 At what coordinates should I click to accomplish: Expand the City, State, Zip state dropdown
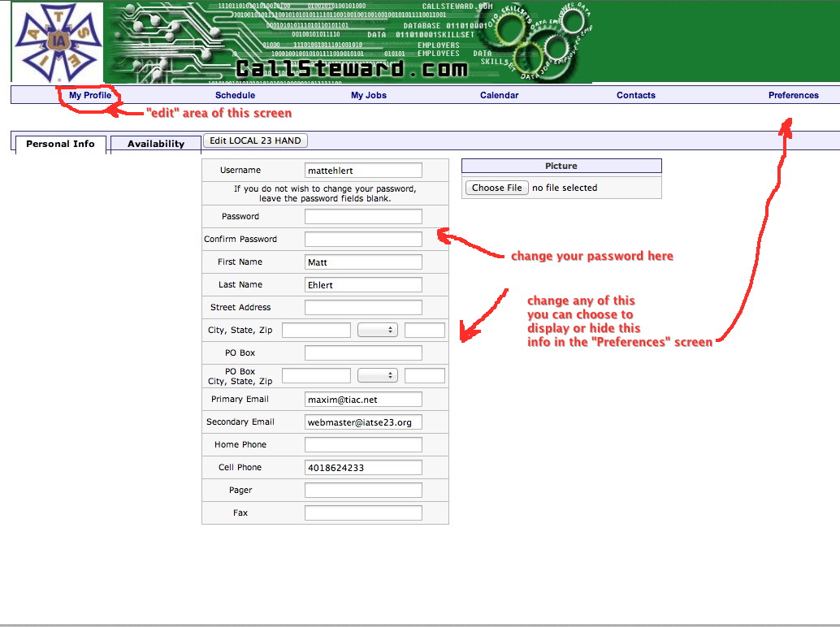(377, 330)
